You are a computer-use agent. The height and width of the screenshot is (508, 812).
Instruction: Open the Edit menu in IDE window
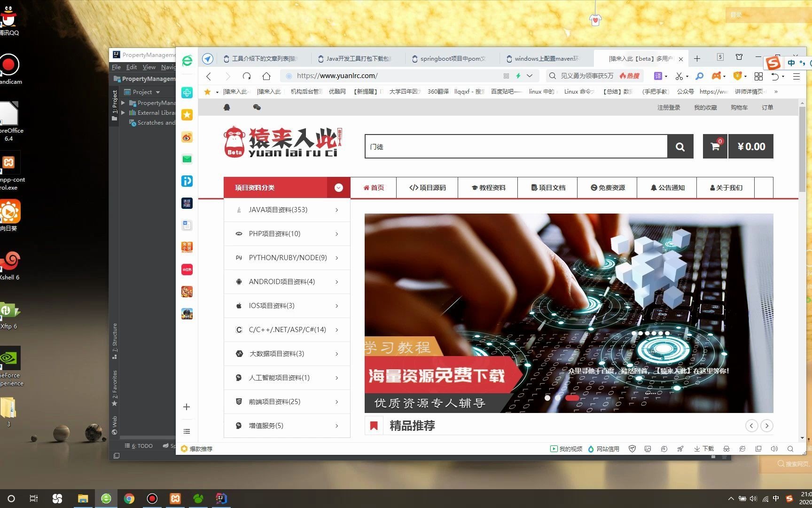pos(132,67)
